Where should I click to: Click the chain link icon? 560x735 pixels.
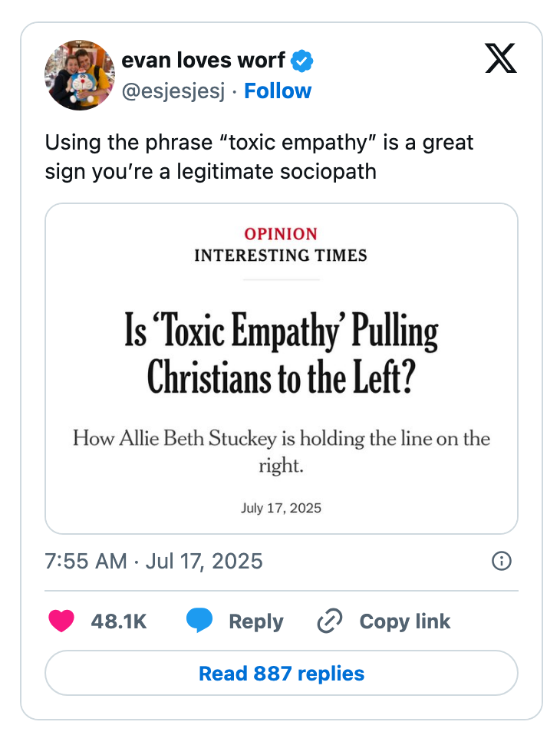point(329,621)
